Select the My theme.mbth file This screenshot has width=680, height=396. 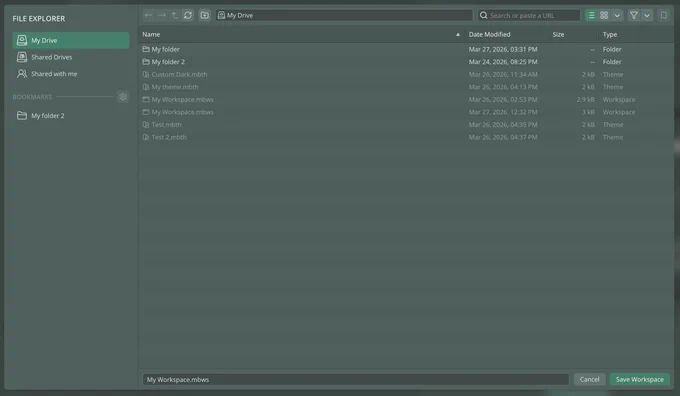[x=406, y=87]
